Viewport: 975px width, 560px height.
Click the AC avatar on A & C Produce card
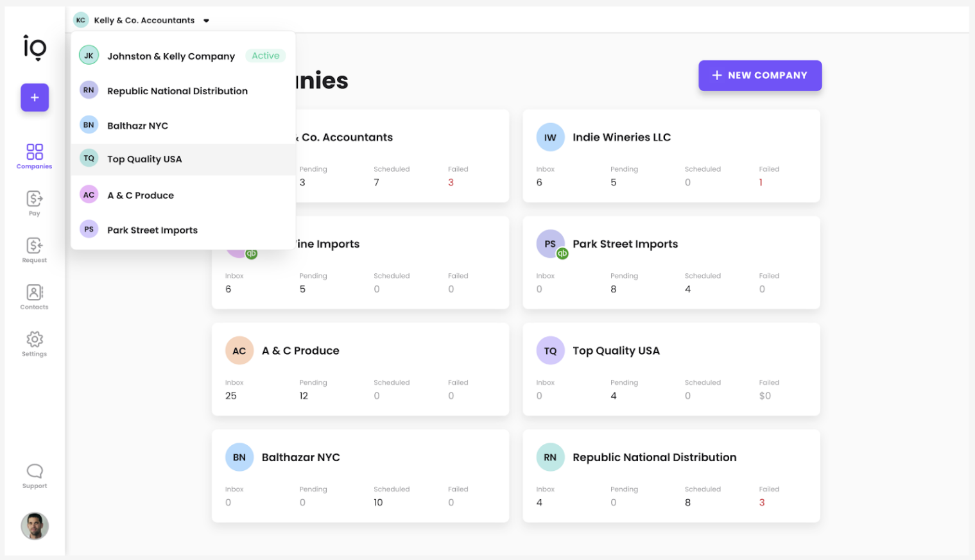click(239, 351)
